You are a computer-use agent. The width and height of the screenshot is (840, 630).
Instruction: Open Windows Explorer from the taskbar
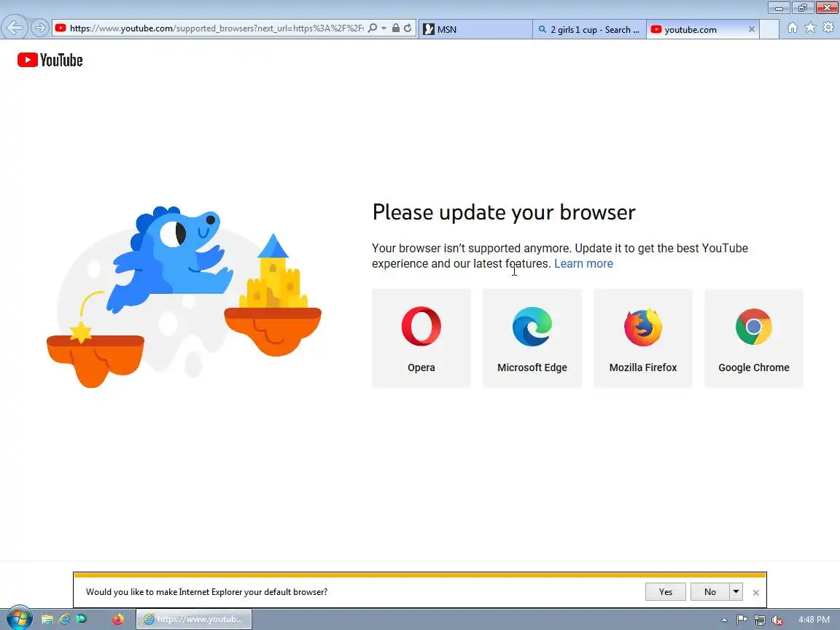47,619
